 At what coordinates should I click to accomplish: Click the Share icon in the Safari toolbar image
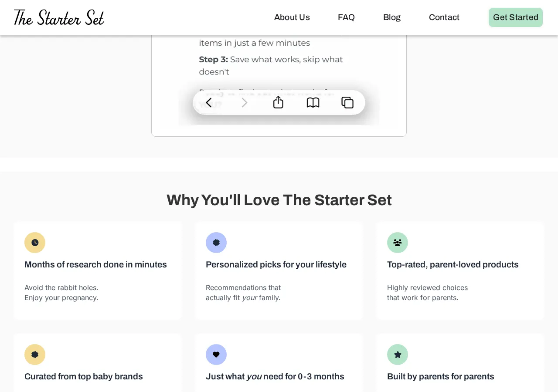[278, 102]
